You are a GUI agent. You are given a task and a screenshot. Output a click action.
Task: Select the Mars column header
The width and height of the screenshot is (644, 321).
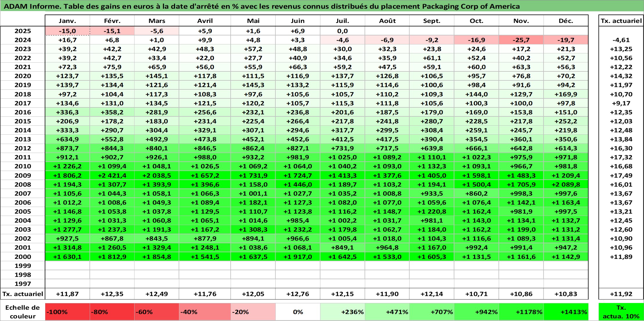click(x=157, y=21)
